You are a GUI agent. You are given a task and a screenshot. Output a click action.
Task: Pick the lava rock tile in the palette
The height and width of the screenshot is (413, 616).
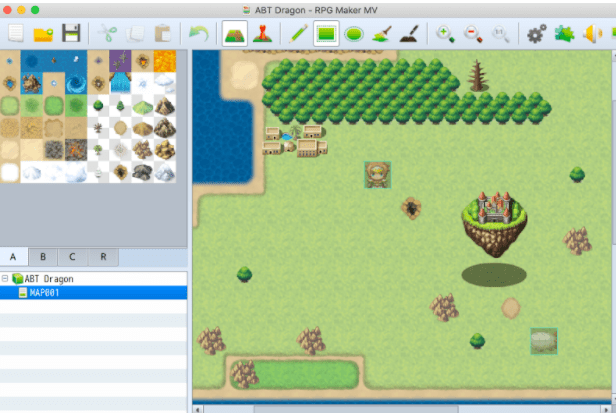[x=76, y=150]
